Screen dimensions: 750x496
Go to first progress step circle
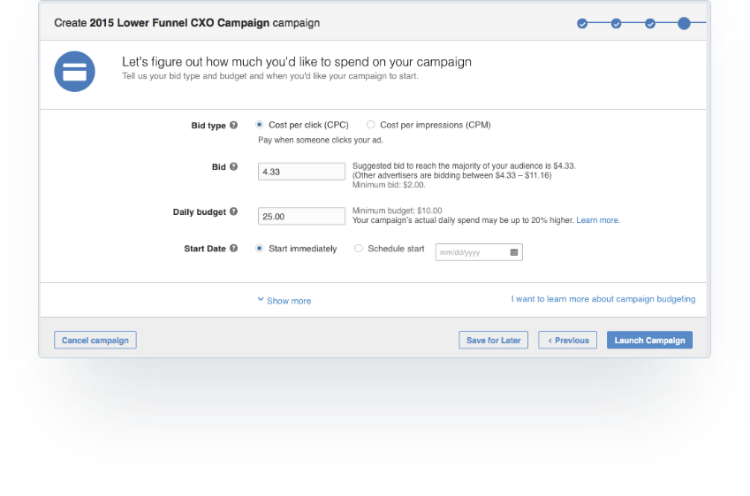582,23
